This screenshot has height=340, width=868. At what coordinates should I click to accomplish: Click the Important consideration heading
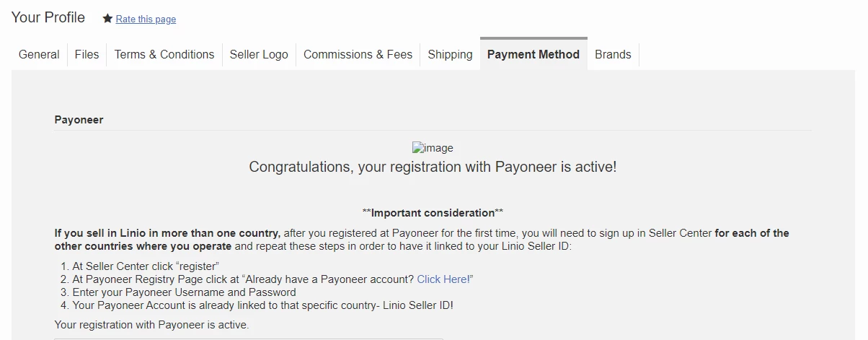433,213
